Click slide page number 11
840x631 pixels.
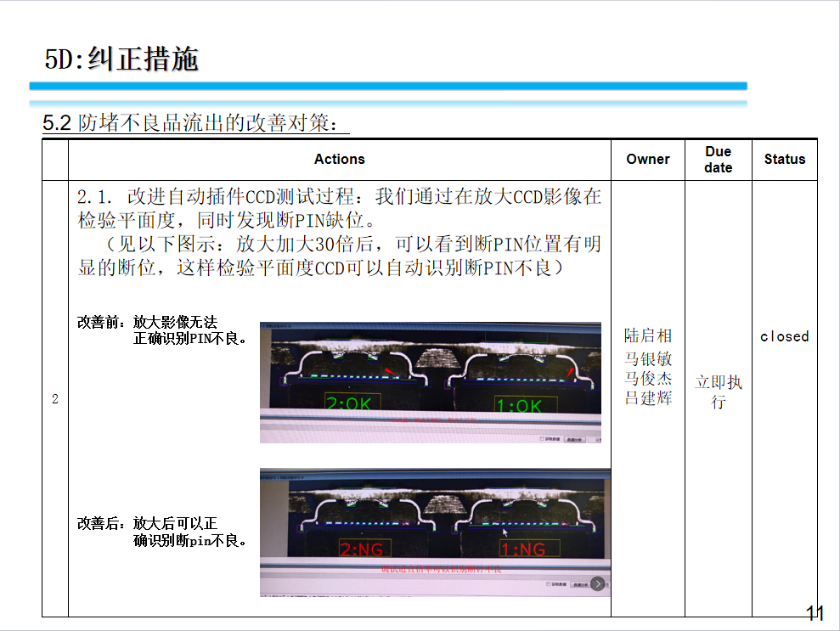pos(815,613)
